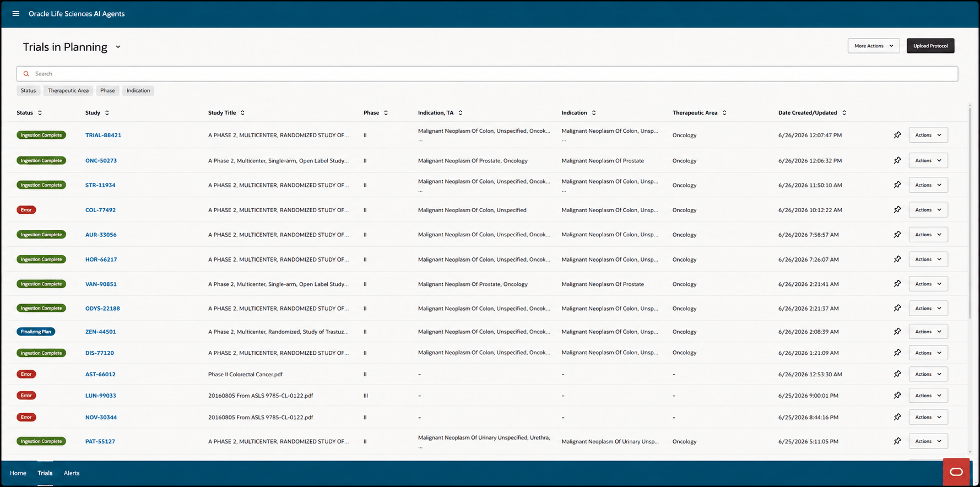Screen dimensions: 980x487
Task: Select the Therapeutic Area filter chip
Action: [x=68, y=90]
